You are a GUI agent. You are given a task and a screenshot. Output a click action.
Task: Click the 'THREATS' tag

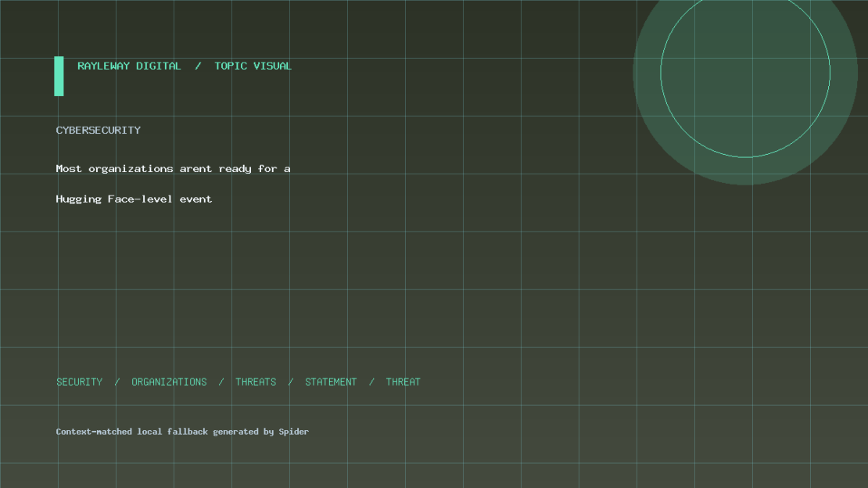coord(256,382)
